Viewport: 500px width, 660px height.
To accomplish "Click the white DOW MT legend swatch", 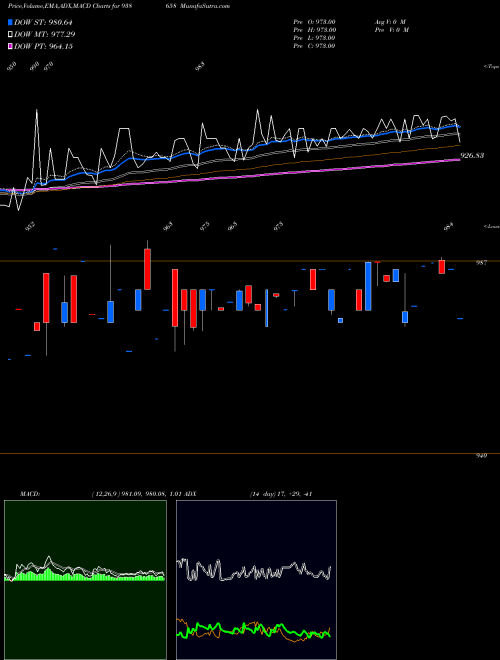I will point(10,34).
